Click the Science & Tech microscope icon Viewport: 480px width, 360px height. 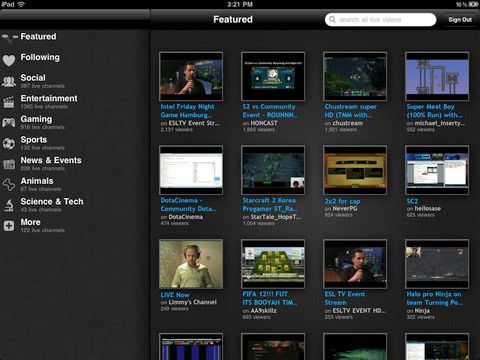(x=9, y=205)
